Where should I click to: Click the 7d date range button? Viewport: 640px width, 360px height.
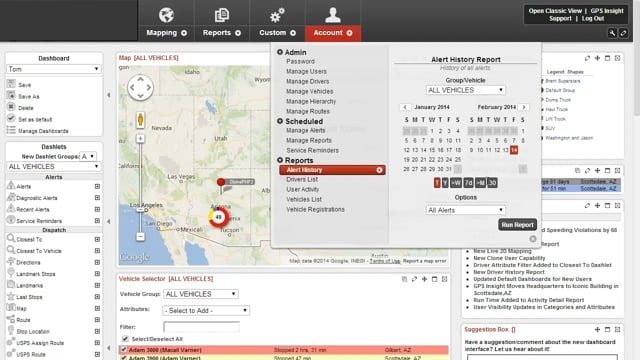[x=468, y=183]
